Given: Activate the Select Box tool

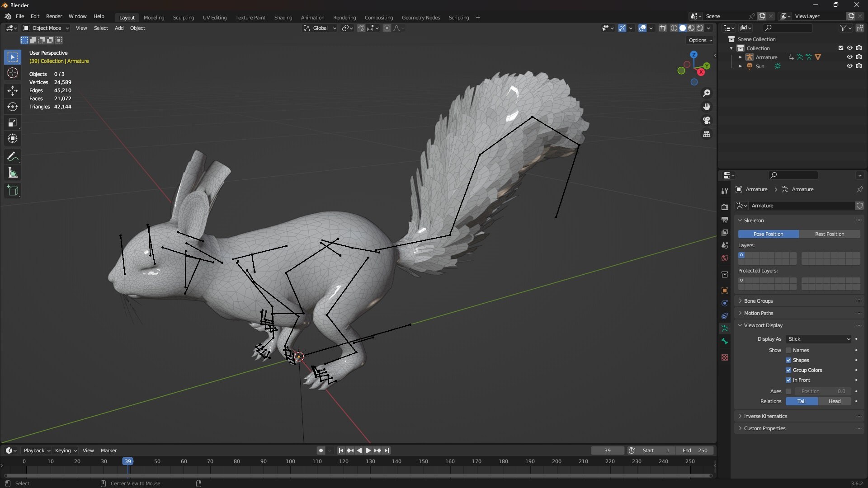Looking at the screenshot, I should 13,57.
